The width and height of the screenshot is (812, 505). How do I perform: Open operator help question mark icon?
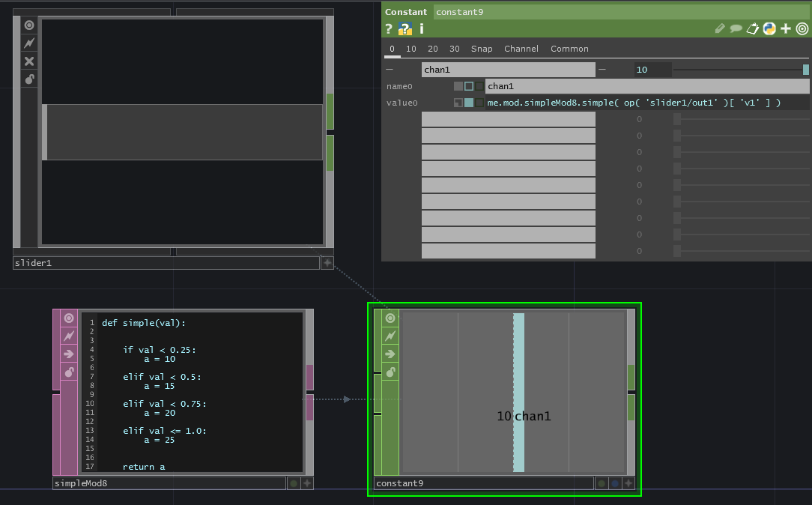(x=389, y=29)
